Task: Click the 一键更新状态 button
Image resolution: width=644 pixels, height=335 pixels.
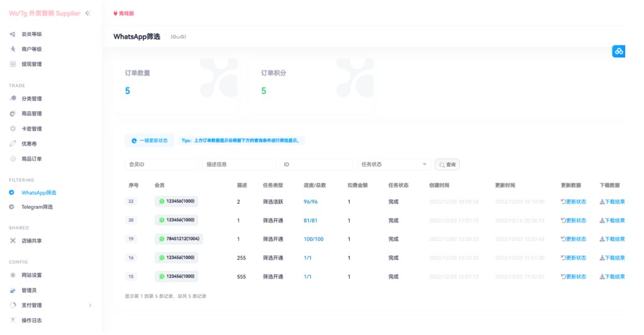Action: (x=150, y=140)
